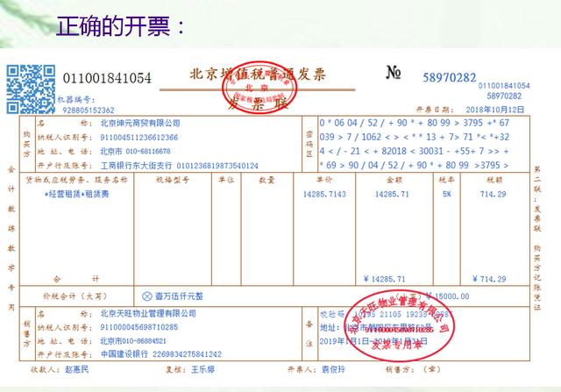Screen dimensions: 561x392
Task: Select total tax ¥714.29 in 合计 row
Action: click(489, 279)
